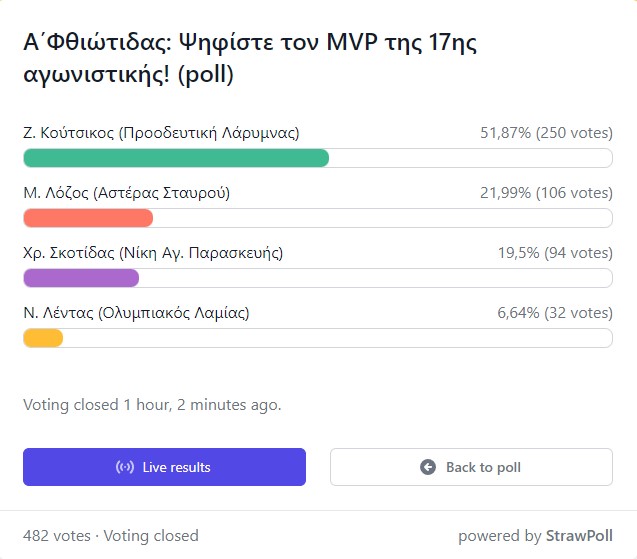Click the Back to poll button
Image resolution: width=637 pixels, height=559 pixels.
click(471, 467)
